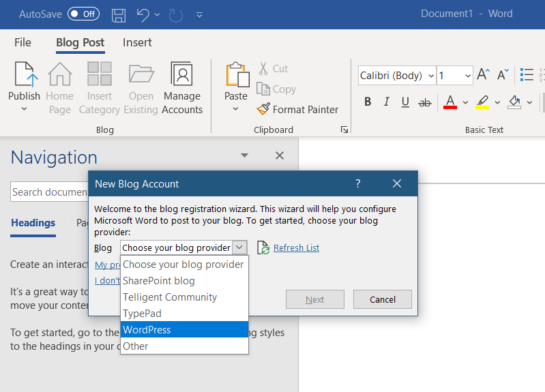Click the Home Page icon

[60, 74]
